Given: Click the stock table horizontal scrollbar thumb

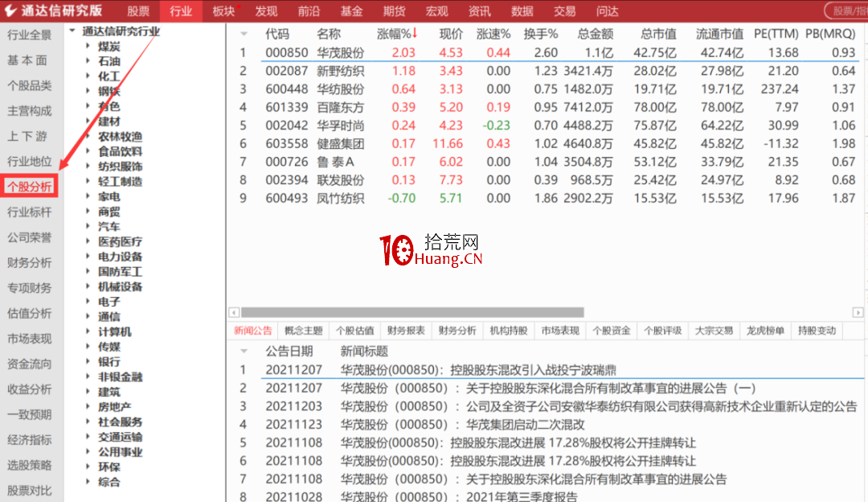Looking at the screenshot, I should pos(412,312).
